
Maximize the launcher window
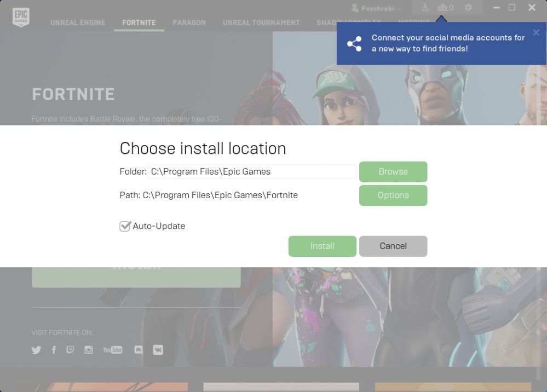(x=512, y=7)
